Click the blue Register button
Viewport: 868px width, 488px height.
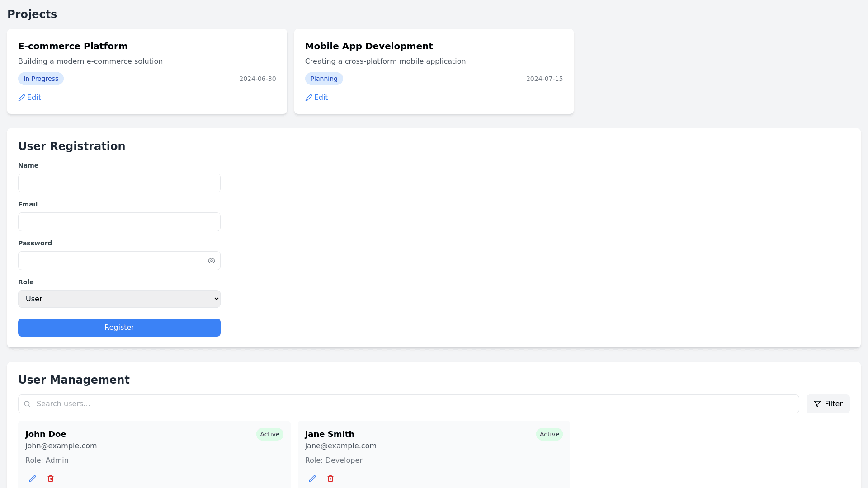point(119,328)
